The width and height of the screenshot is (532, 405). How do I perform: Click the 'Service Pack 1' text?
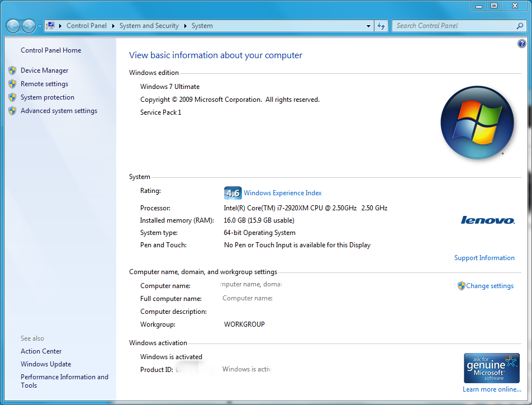tap(161, 112)
